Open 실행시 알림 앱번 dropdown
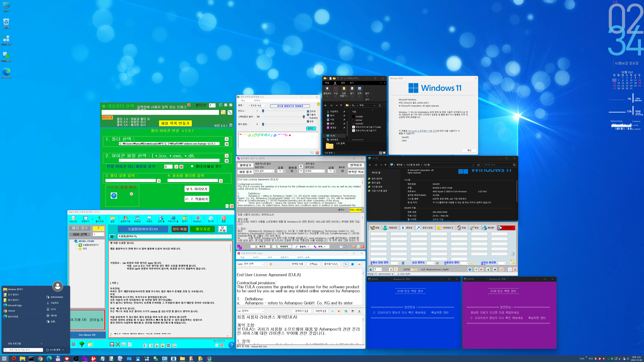 (394, 263)
